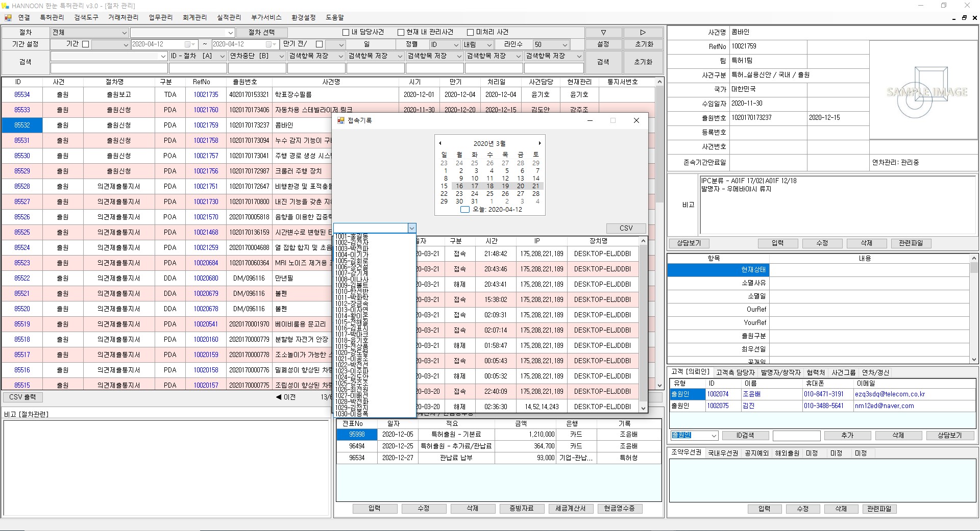Screen dimensions: 980x531
Task: Check the 현재 내 관리사건 option
Action: [401, 32]
